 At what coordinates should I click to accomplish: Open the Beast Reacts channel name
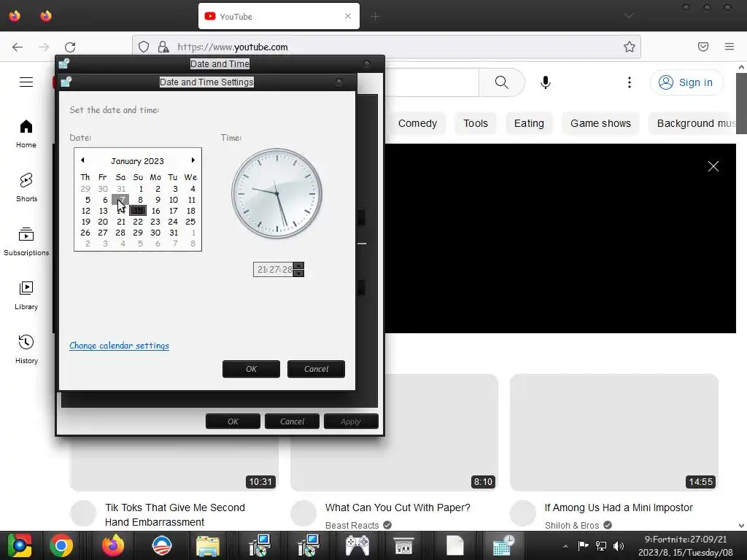(x=352, y=525)
